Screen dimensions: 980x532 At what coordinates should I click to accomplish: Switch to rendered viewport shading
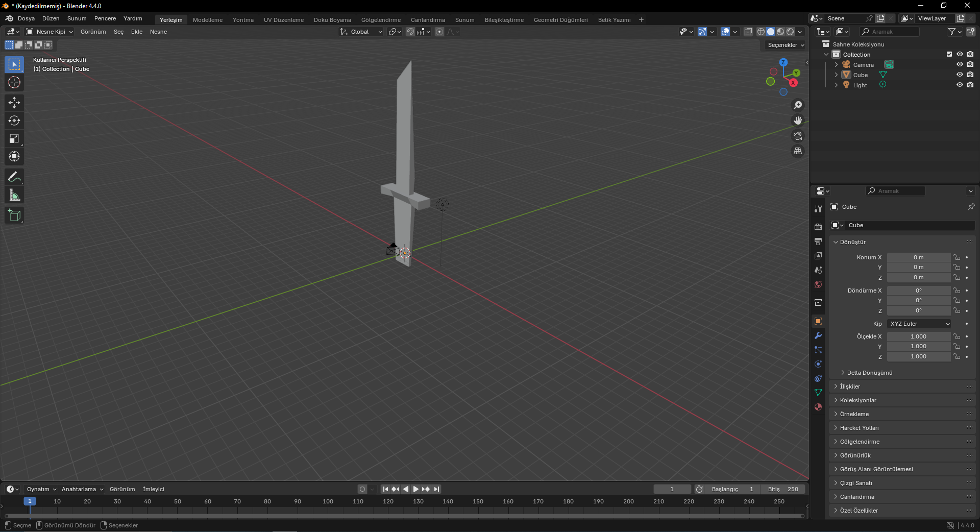click(x=791, y=32)
